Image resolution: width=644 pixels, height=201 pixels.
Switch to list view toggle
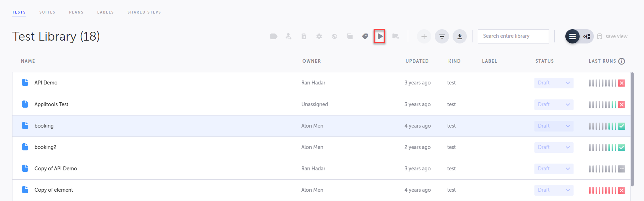point(572,36)
